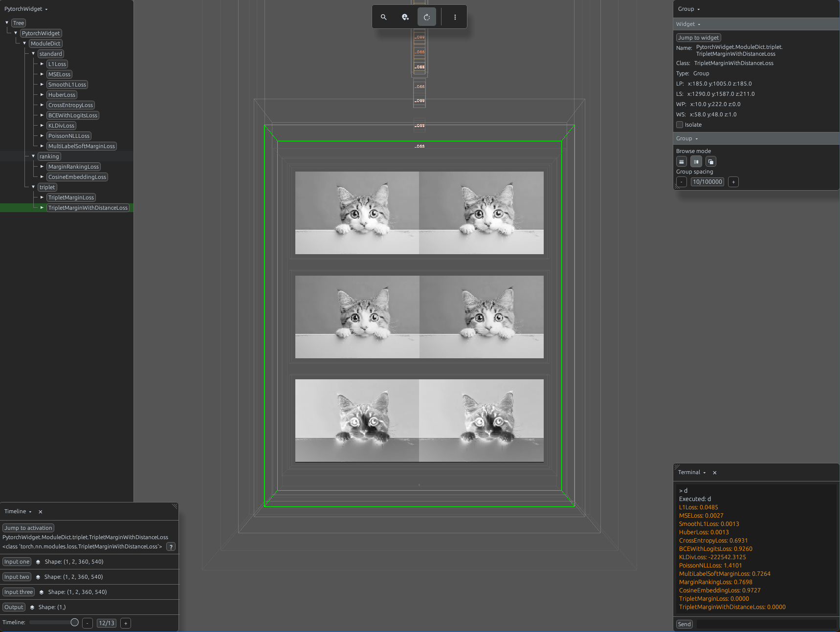Select the SmoothL1Loss tree item
This screenshot has width=840, height=632.
[x=67, y=85]
